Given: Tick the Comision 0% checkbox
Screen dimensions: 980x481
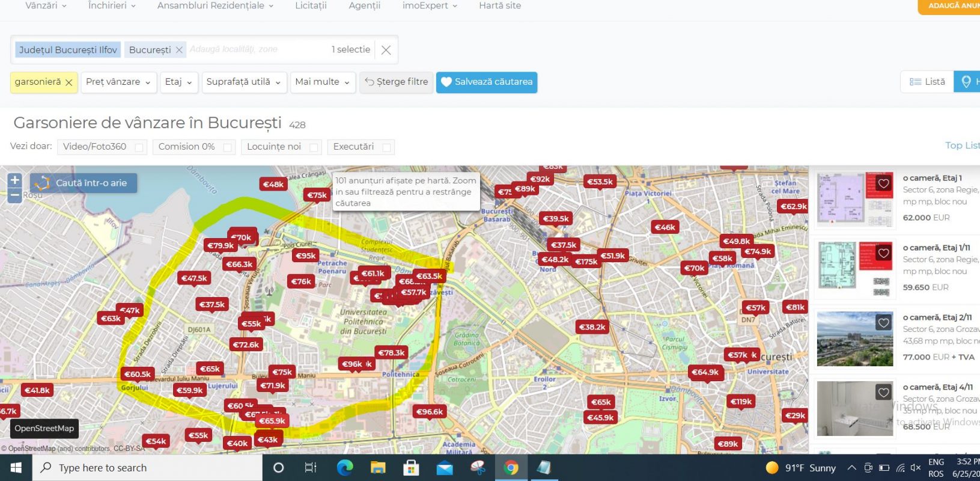Looking at the screenshot, I should [x=227, y=147].
